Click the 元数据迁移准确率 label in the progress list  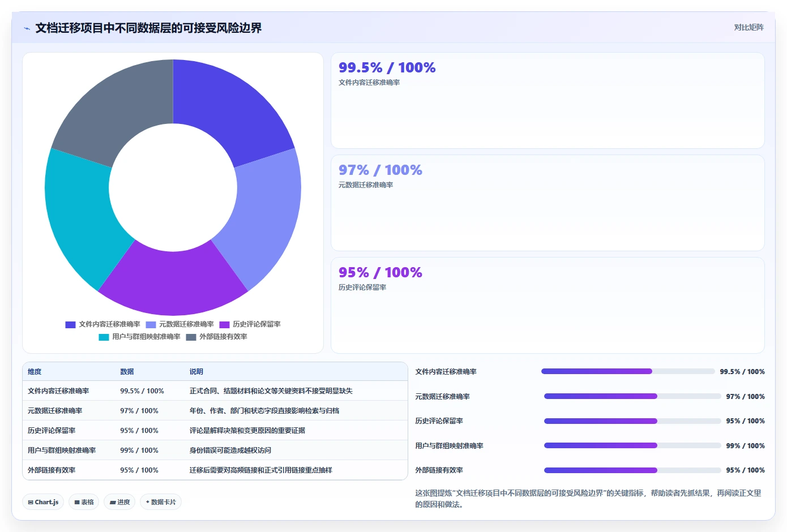coord(442,397)
